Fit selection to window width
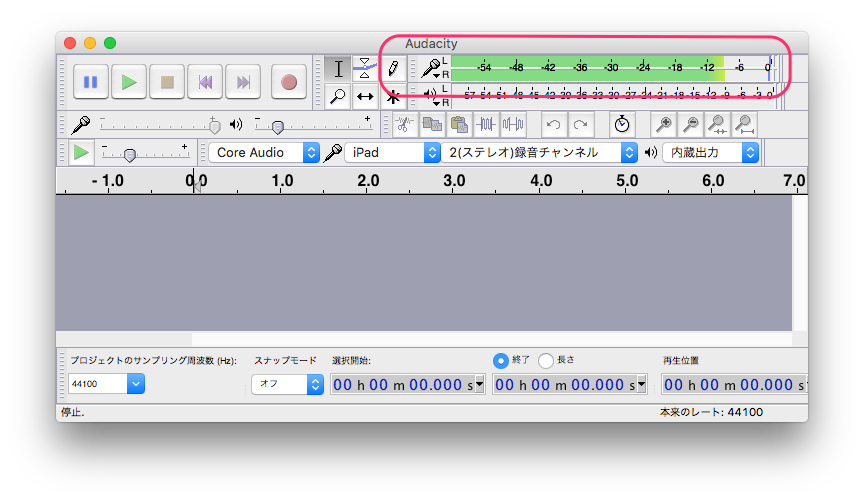Image resolution: width=864 pixels, height=502 pixels. click(x=717, y=125)
